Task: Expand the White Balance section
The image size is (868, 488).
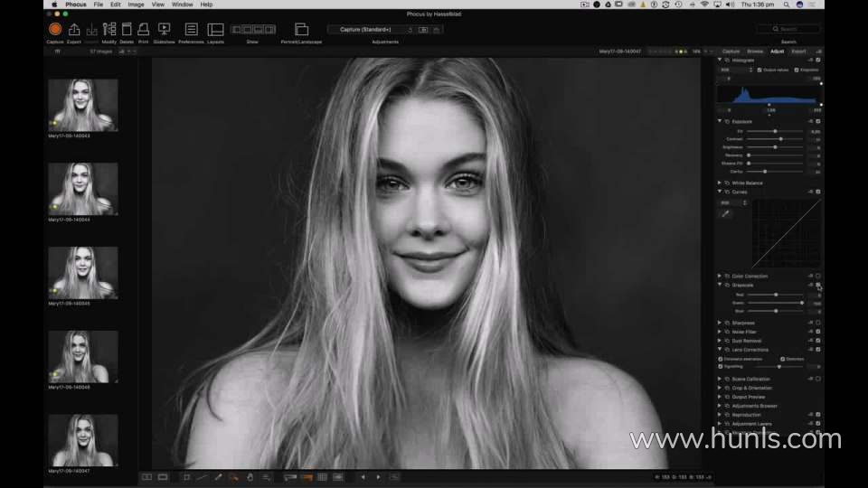Action: tap(720, 183)
